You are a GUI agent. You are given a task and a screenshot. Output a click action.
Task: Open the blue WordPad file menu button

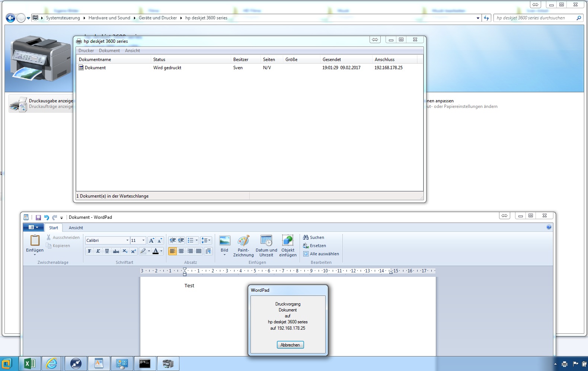tap(33, 227)
